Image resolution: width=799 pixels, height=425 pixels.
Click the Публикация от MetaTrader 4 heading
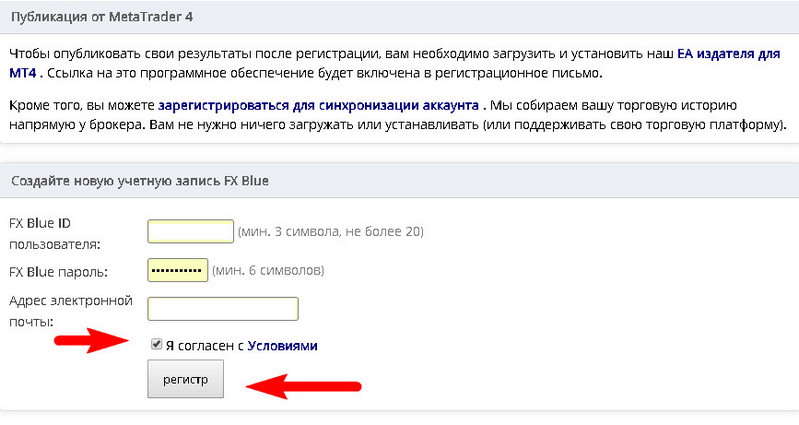pos(102,17)
